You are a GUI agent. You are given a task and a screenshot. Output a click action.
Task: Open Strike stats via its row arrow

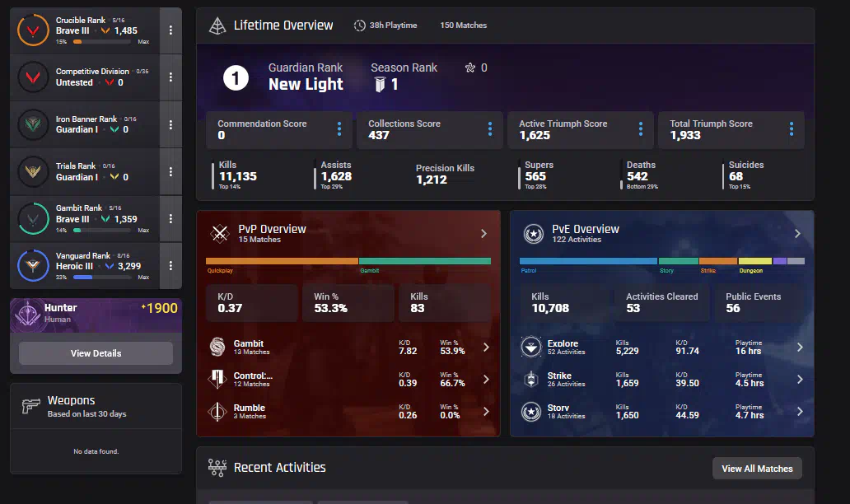tap(800, 380)
